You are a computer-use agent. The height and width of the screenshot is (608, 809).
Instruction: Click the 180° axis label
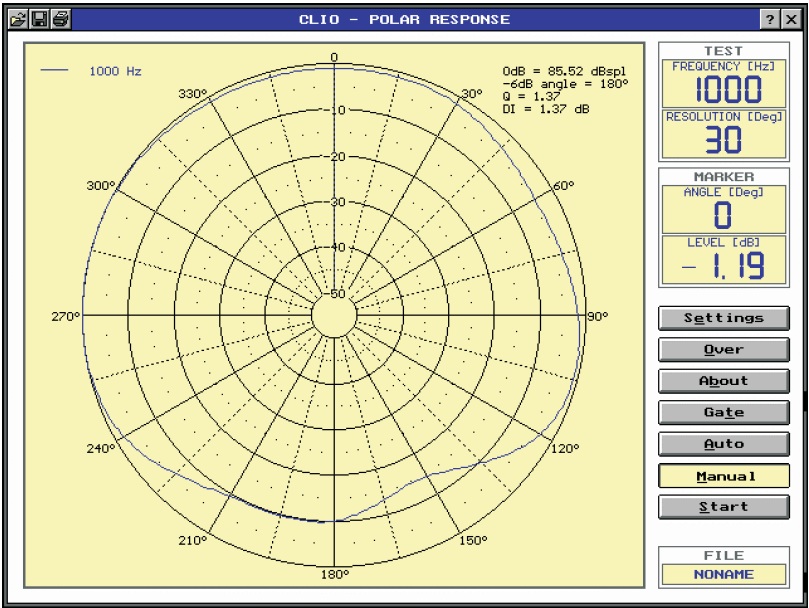(x=335, y=574)
